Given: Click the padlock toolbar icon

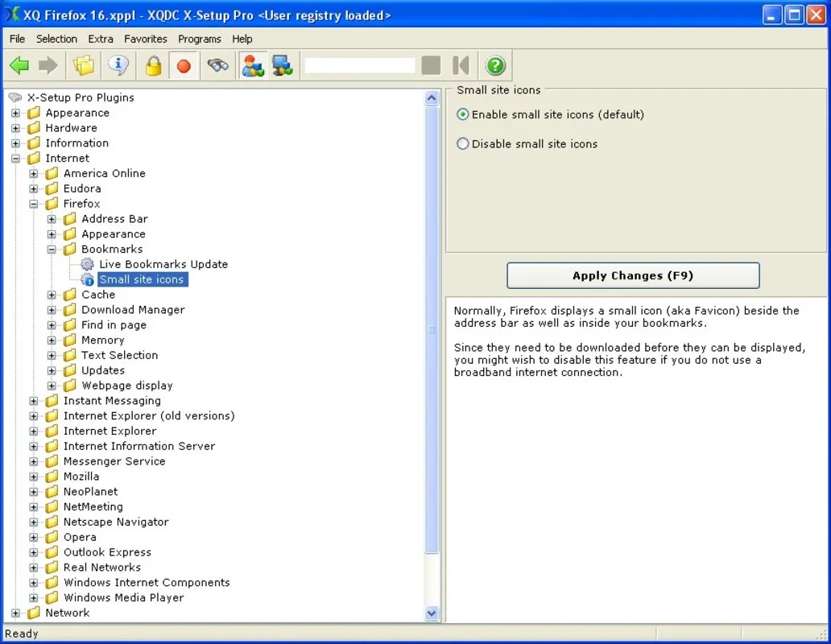Looking at the screenshot, I should click(154, 66).
